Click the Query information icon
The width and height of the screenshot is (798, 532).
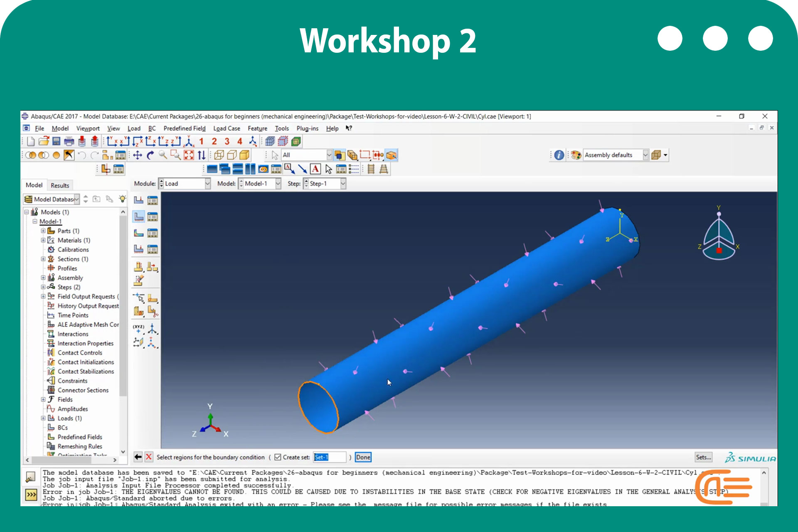pos(559,155)
